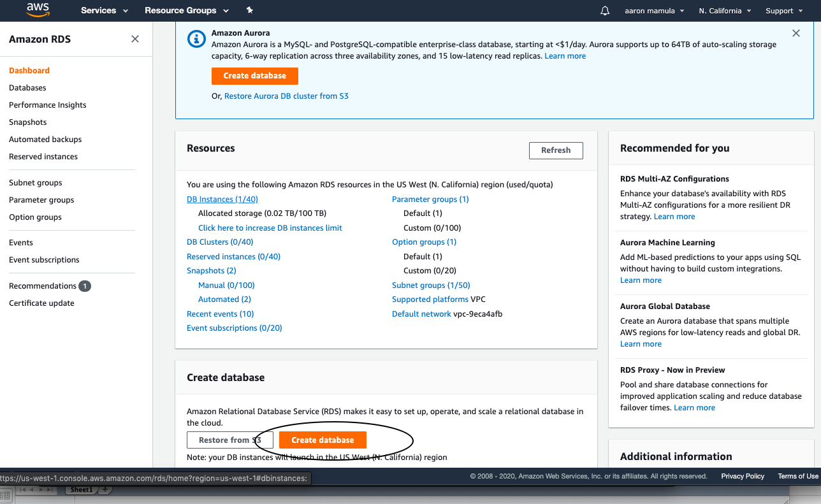Open Option groups (1) resource link
The height and width of the screenshot is (504, 821).
(x=424, y=242)
